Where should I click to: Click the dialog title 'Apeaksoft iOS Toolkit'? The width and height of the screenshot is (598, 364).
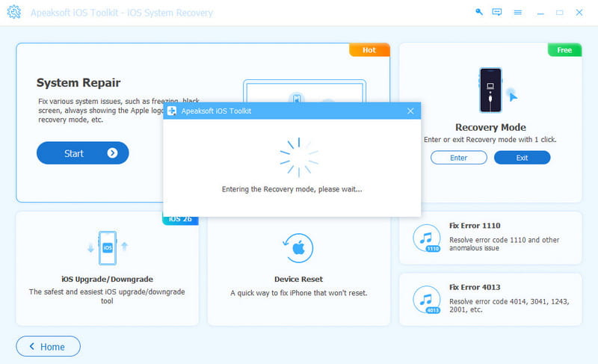(x=216, y=111)
